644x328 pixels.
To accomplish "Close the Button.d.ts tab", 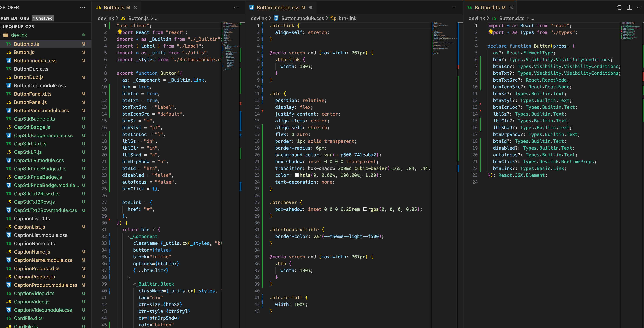I will [511, 8].
